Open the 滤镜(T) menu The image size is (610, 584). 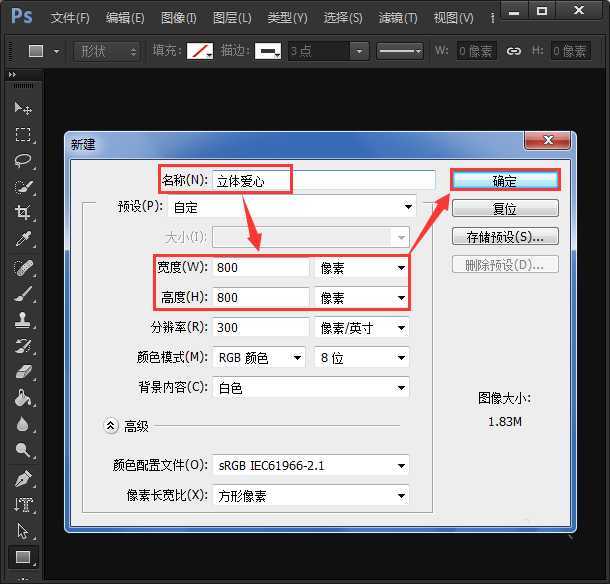coord(398,18)
